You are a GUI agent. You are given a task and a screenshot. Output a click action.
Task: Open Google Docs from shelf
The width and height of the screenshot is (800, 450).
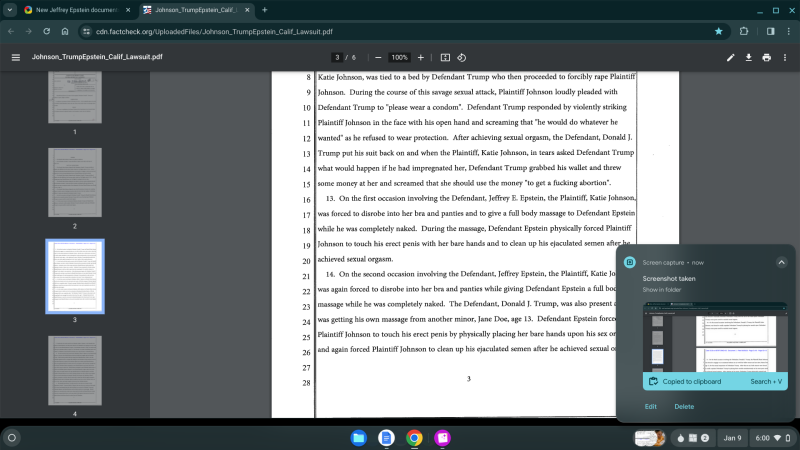coord(386,438)
